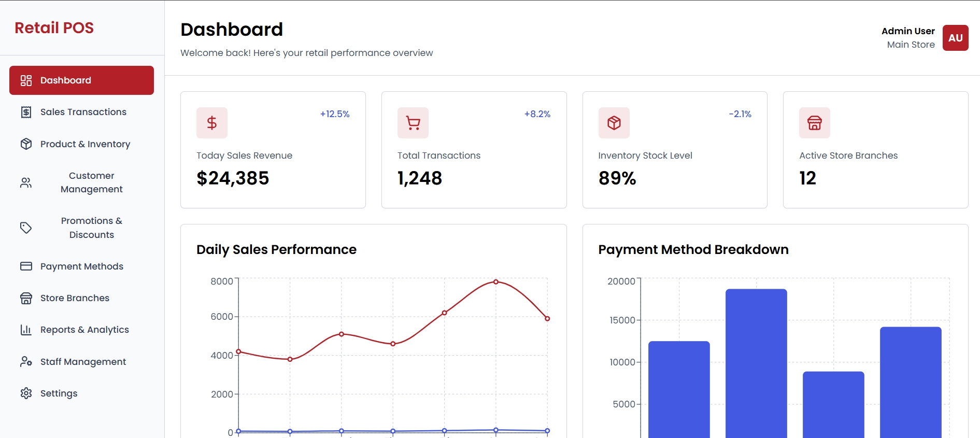Click the tallest bar in Payment Breakdown
The height and width of the screenshot is (438, 980).
756,363
